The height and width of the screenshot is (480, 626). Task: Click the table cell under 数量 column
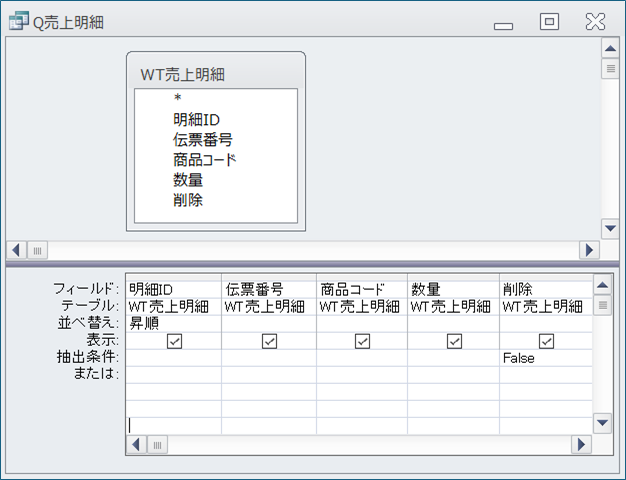point(453,306)
